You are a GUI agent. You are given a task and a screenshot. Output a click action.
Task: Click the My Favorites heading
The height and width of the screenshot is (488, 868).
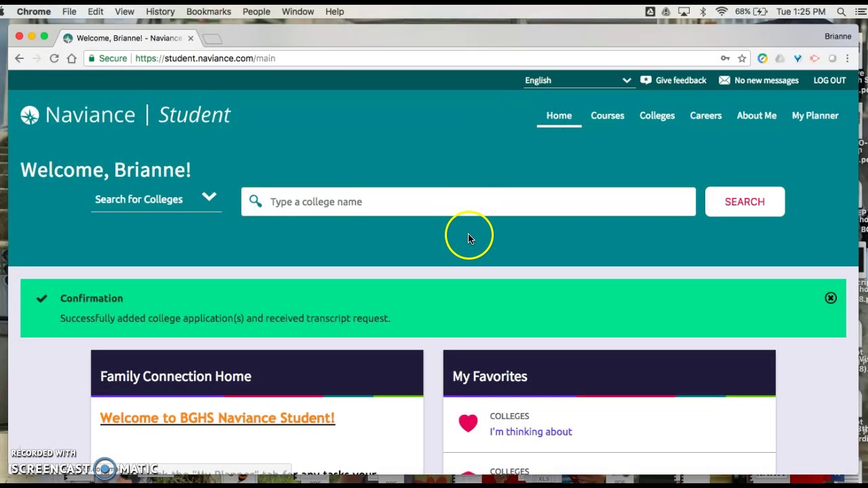(490, 376)
